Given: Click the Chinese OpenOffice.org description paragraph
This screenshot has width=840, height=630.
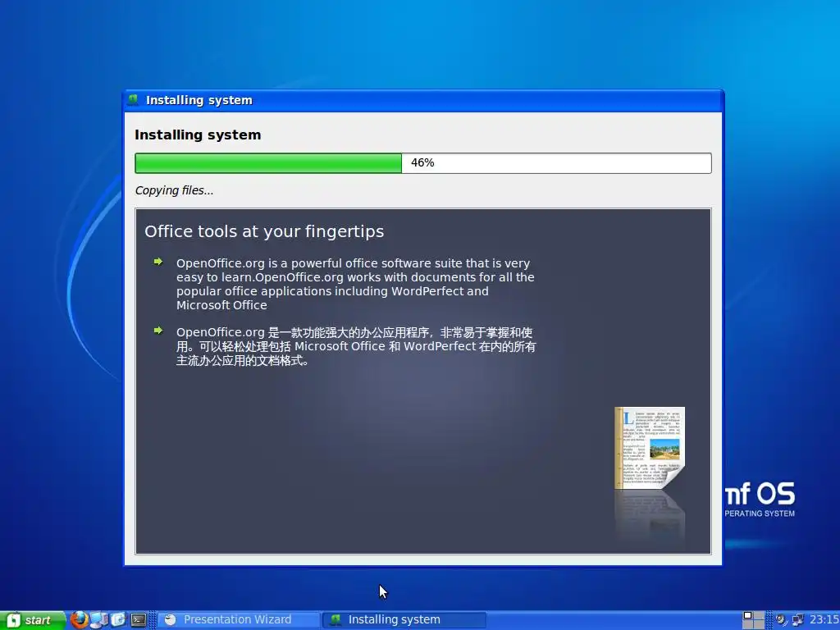Looking at the screenshot, I should 356,346.
